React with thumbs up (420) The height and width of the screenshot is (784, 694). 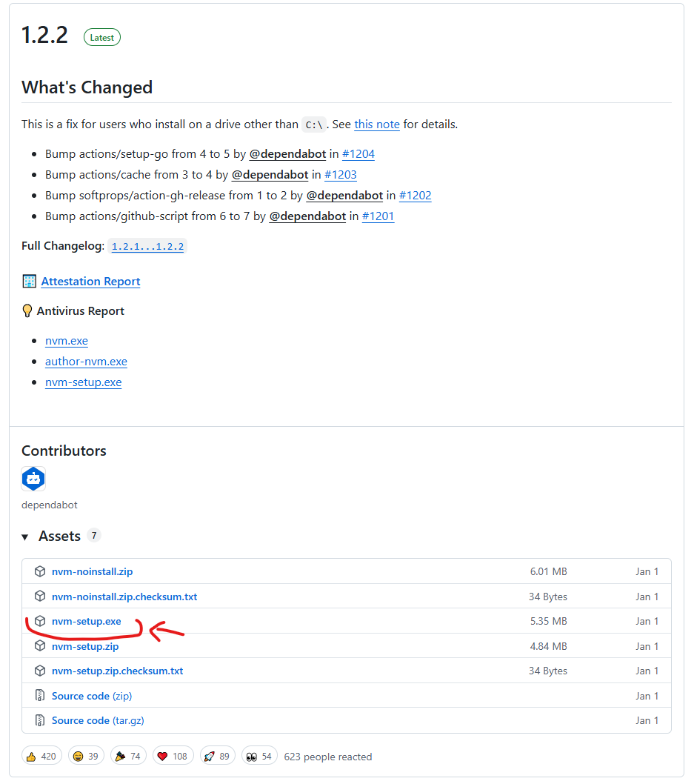[x=41, y=756]
